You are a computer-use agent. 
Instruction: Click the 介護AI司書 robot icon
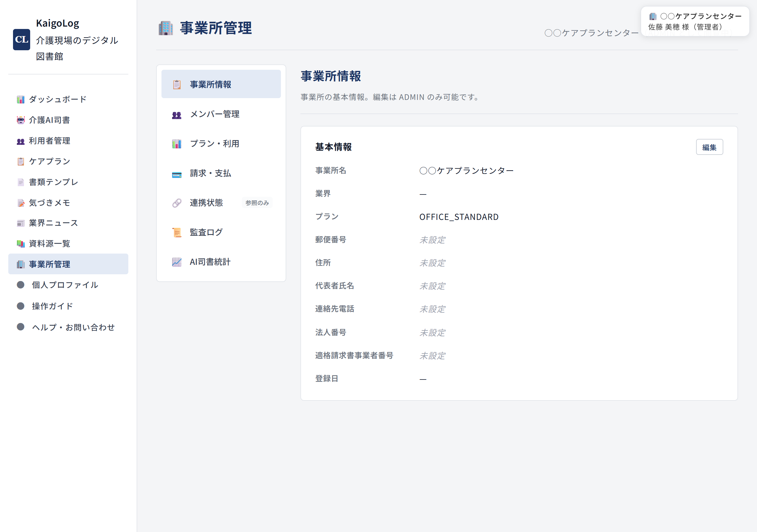click(21, 120)
